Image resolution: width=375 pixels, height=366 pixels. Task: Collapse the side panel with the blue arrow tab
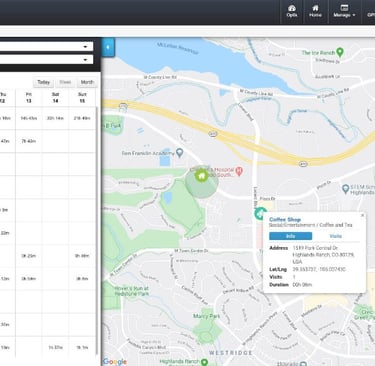click(108, 47)
